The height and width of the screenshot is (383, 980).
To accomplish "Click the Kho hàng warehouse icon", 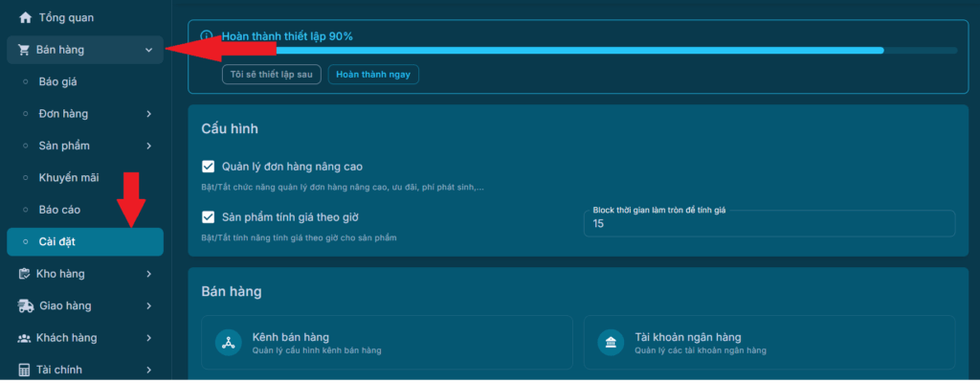I will tap(25, 274).
